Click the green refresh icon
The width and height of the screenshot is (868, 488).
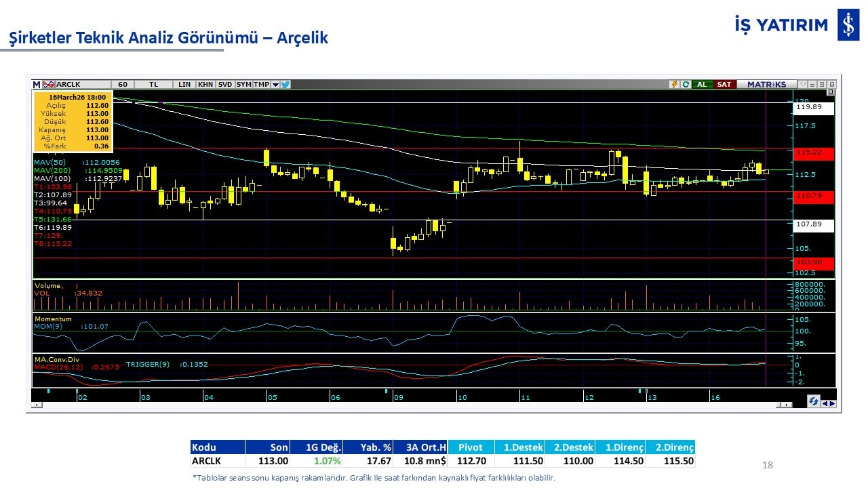pos(686,85)
